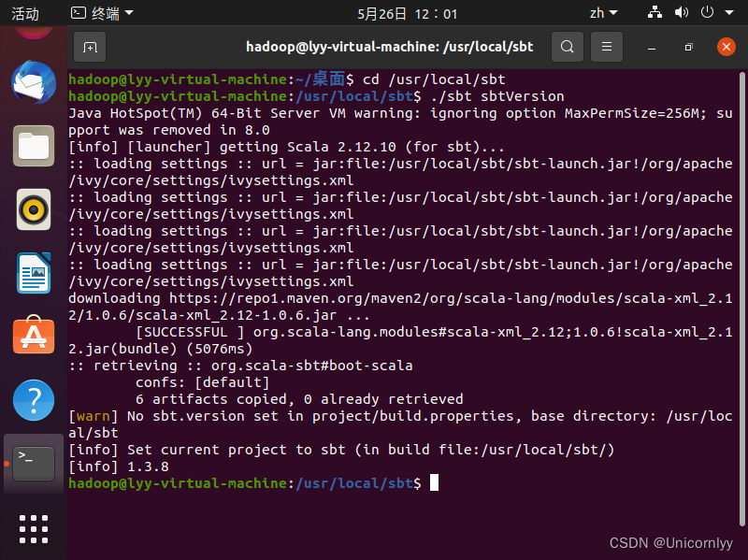Image resolution: width=748 pixels, height=560 pixels.
Task: Minimize the terminal window
Action: [652, 48]
